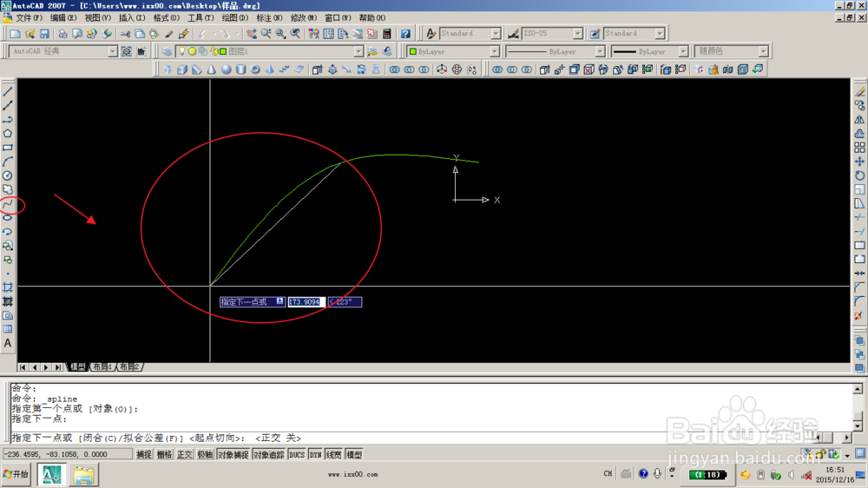Toggle DUCS in status bar

click(297, 455)
